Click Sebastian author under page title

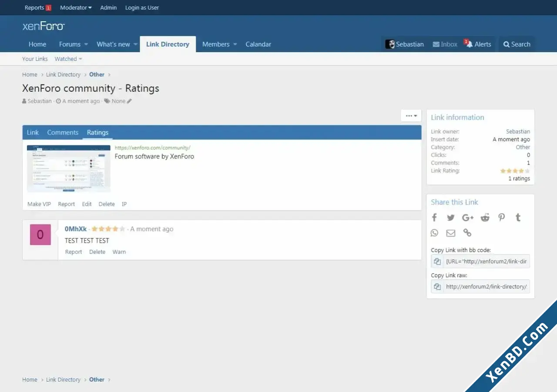[39, 101]
